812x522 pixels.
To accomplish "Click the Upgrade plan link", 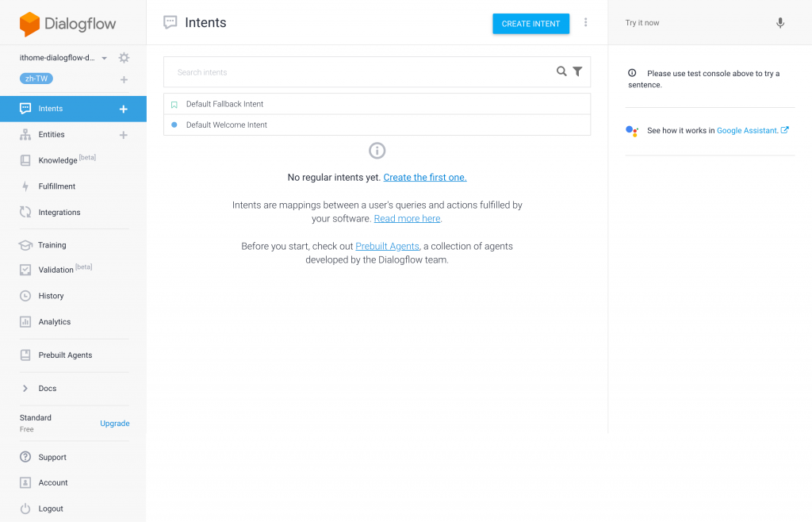I will point(115,423).
